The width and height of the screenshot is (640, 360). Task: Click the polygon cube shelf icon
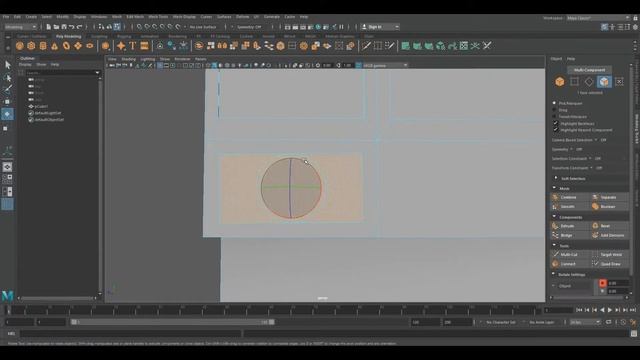pyautogui.click(x=31, y=46)
